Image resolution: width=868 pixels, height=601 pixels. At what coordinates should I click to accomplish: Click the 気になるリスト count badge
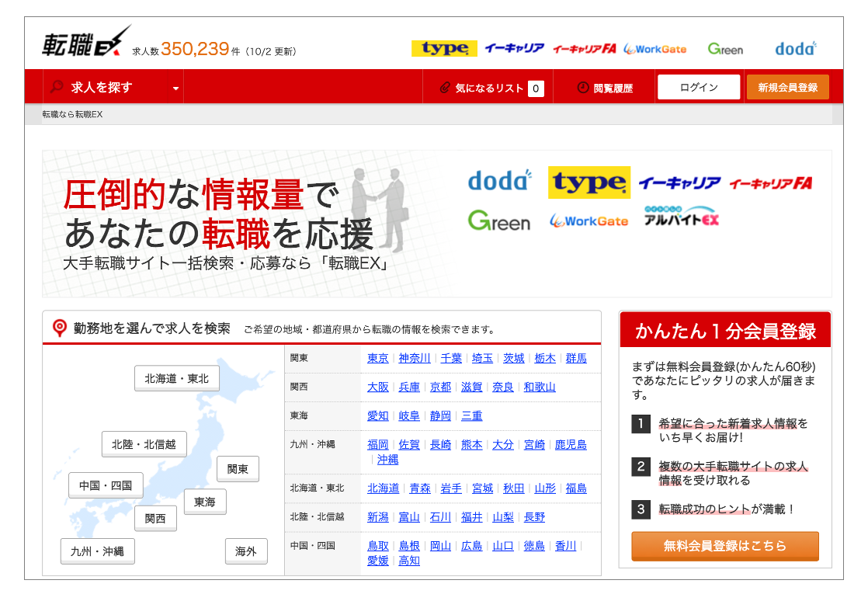point(535,89)
